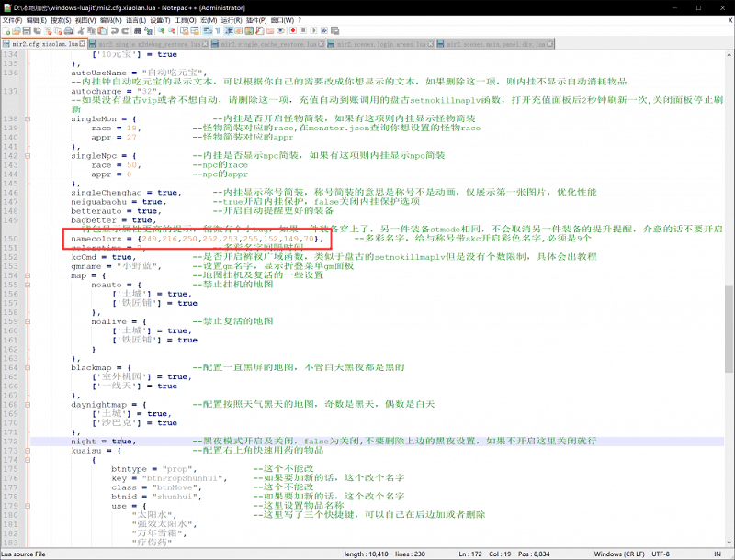735x560 pixels.
Task: Collapse the blackmap table fold marker
Action: pos(27,367)
